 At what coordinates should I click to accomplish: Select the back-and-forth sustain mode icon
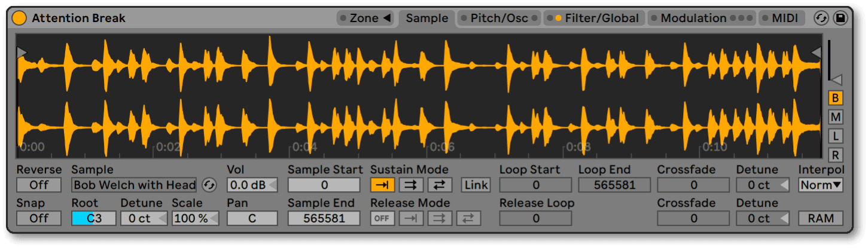[440, 185]
